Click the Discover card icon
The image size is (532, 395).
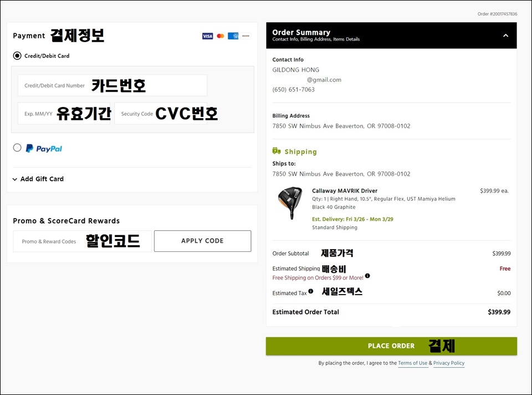tap(246, 36)
